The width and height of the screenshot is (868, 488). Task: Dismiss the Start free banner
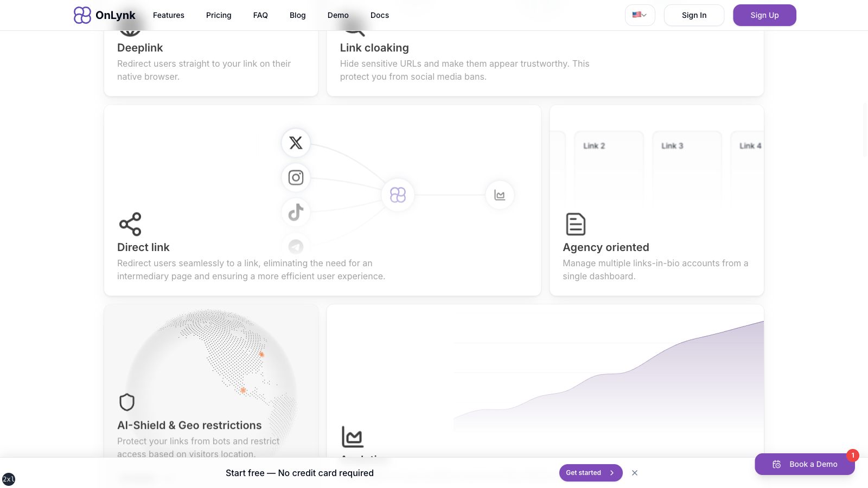pos(635,473)
